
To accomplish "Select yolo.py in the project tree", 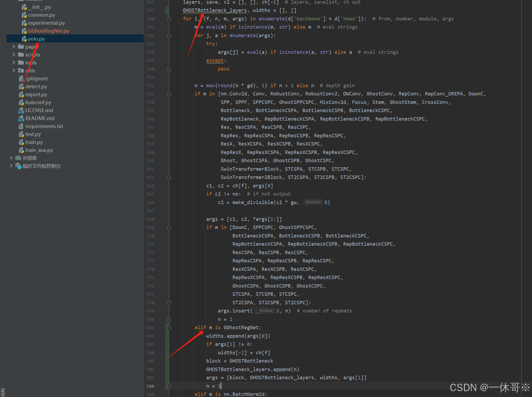I will (x=36, y=39).
